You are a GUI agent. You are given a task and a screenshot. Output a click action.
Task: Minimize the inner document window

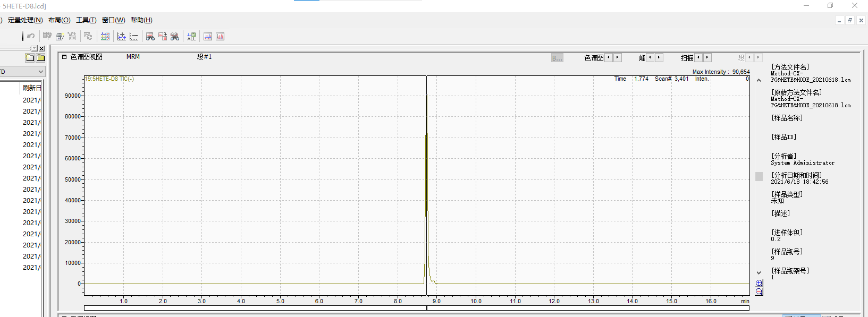tap(839, 20)
